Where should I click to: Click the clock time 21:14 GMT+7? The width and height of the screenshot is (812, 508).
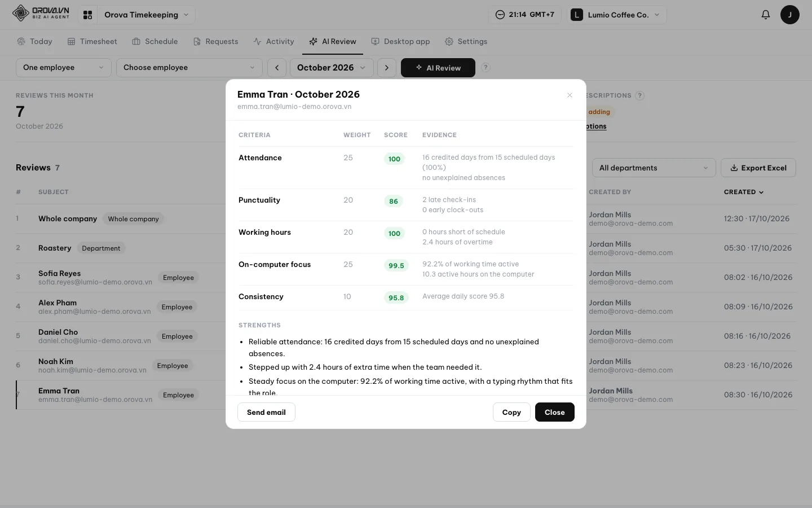coord(524,15)
